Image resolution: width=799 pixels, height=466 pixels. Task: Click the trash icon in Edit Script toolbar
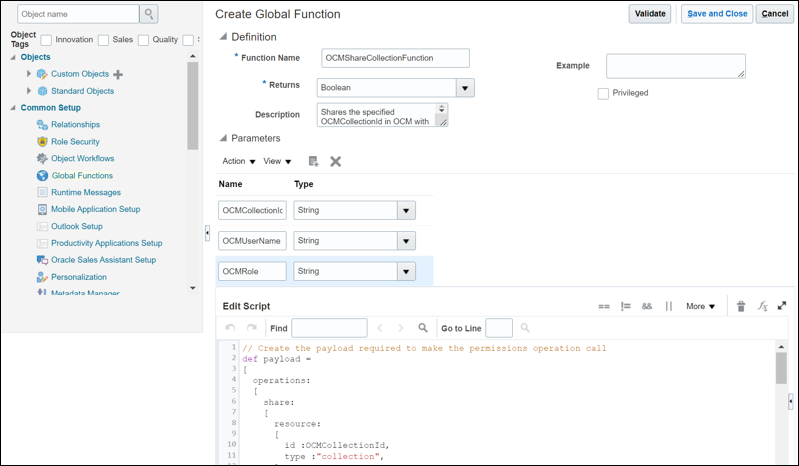741,306
